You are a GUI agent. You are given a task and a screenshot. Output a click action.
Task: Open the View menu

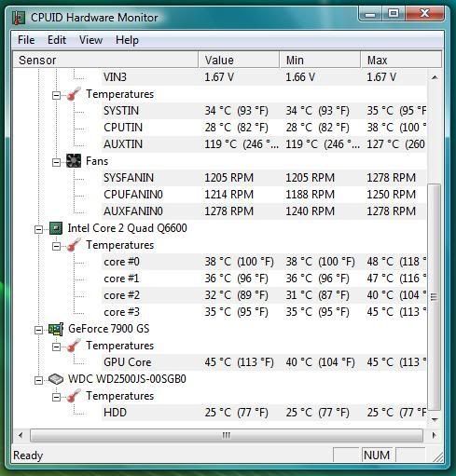click(90, 40)
